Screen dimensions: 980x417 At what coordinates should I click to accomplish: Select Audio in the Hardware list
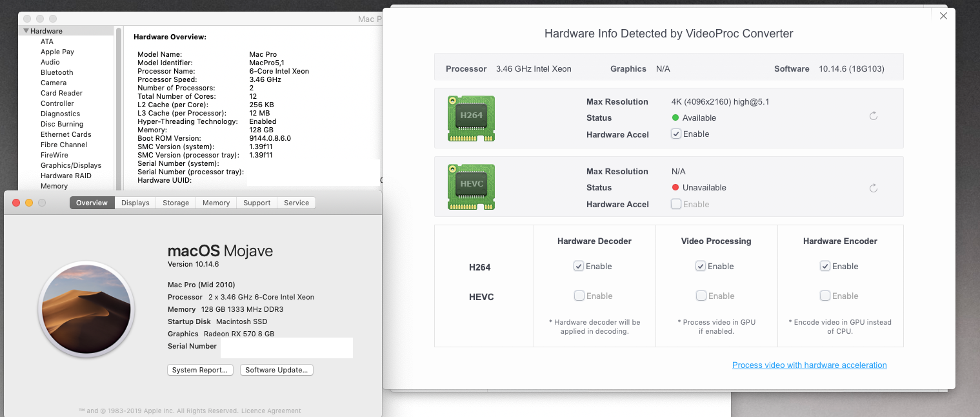tap(50, 62)
